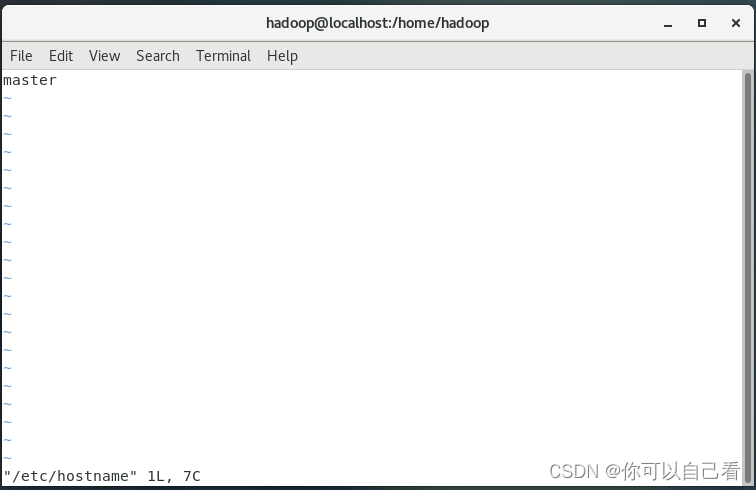Screen dimensions: 756x490
Task: Click the word master in editor
Action: (x=30, y=80)
